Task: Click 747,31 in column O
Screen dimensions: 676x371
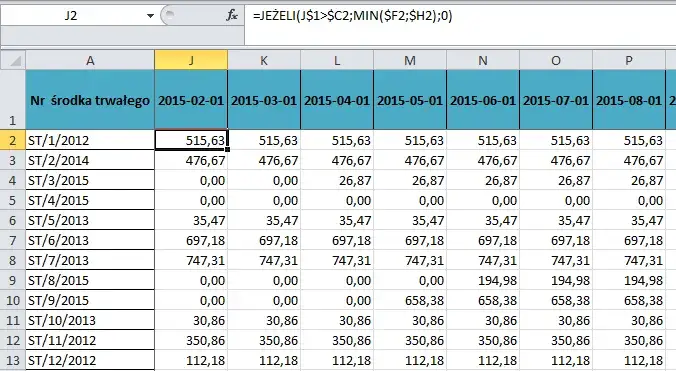Action: [x=556, y=260]
